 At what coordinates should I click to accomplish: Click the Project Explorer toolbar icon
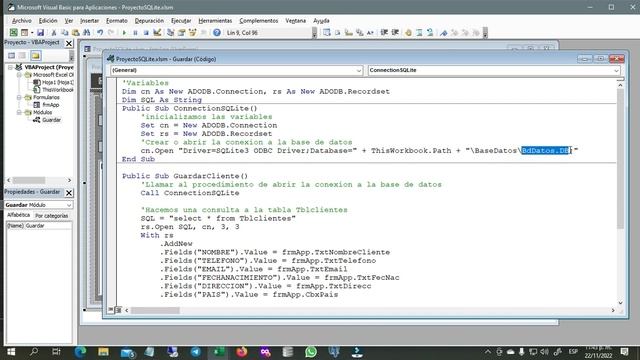(x=170, y=33)
